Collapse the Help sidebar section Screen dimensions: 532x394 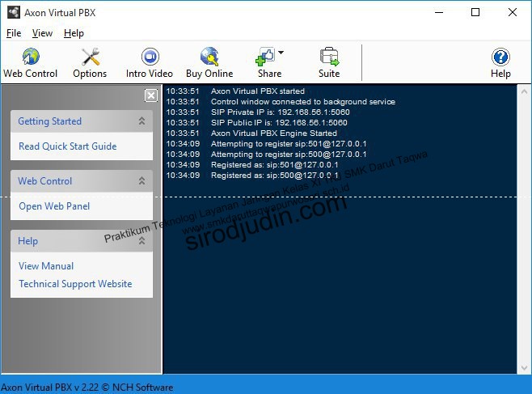coord(141,240)
